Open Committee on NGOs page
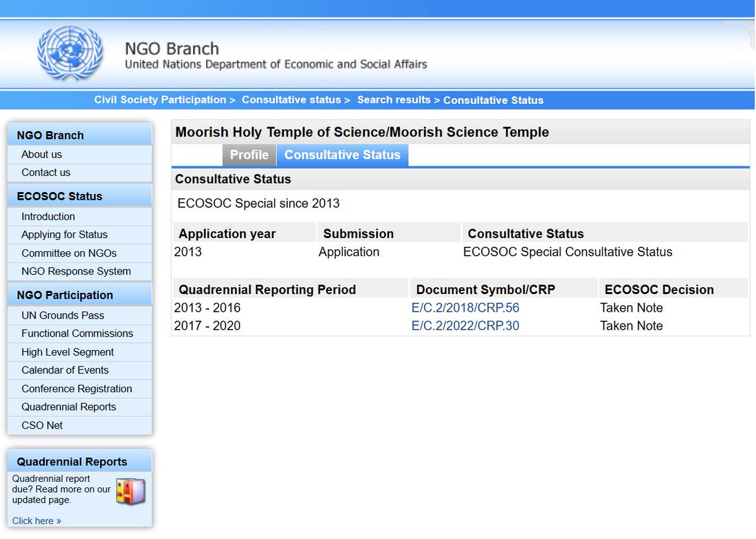The image size is (756, 539). click(69, 253)
